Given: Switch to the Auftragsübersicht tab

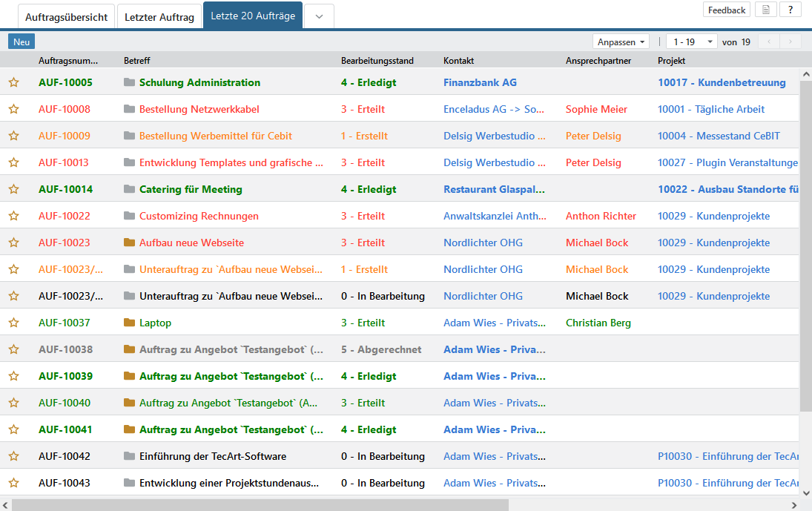Looking at the screenshot, I should [x=67, y=16].
